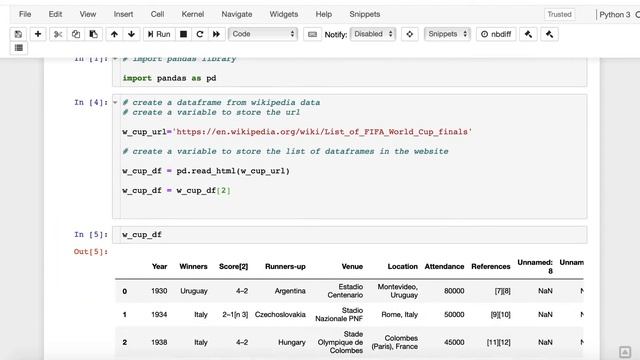
Task: Open the Snippets menu in menu bar
Action: (364, 14)
